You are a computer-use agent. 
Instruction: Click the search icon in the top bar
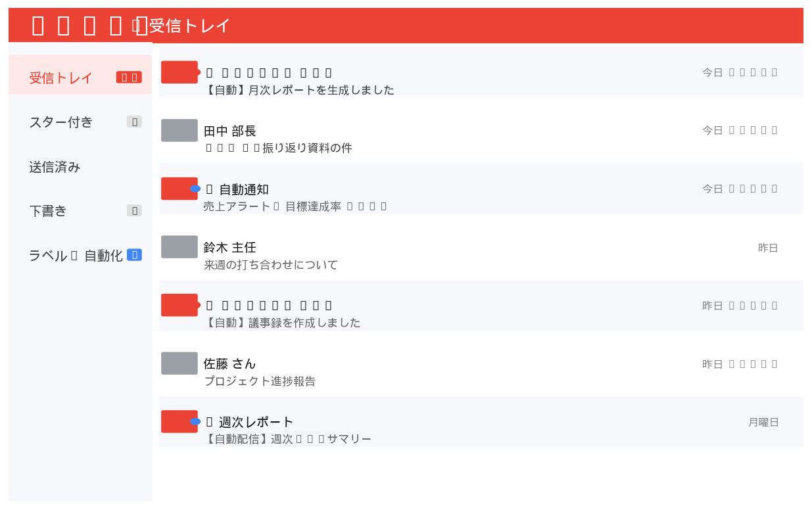click(62, 24)
